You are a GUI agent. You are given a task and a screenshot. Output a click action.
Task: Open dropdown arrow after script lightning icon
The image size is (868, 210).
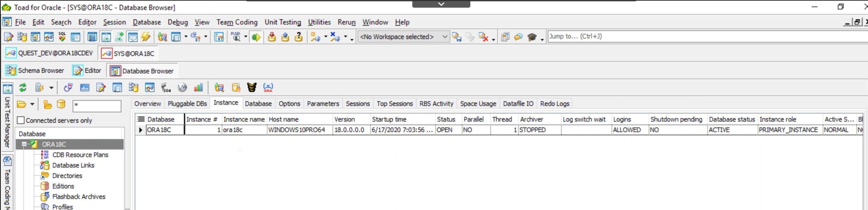point(51,88)
